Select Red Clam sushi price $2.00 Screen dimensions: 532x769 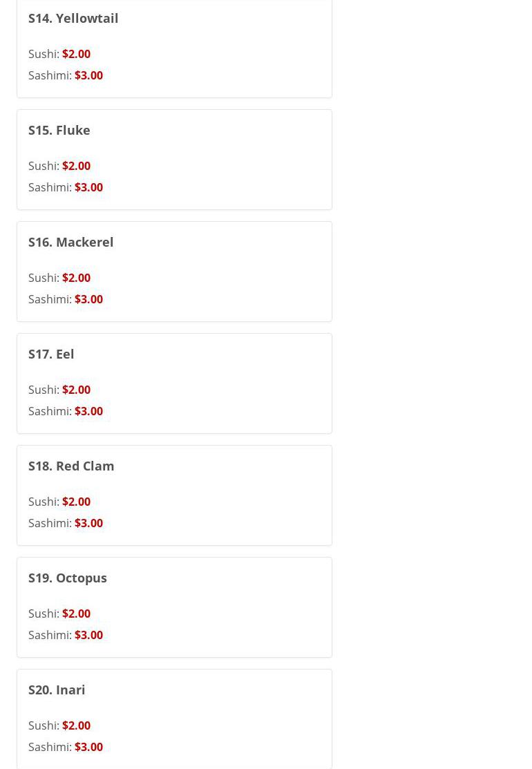76,502
